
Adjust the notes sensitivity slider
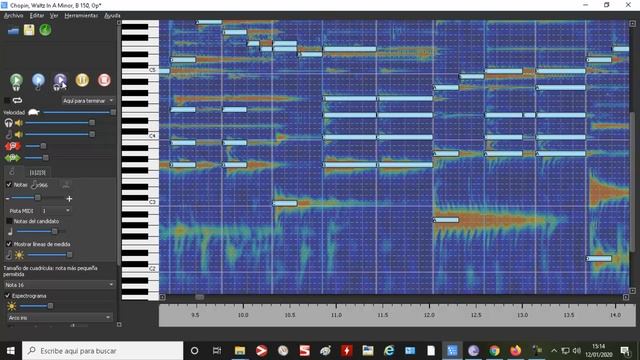[x=37, y=198]
